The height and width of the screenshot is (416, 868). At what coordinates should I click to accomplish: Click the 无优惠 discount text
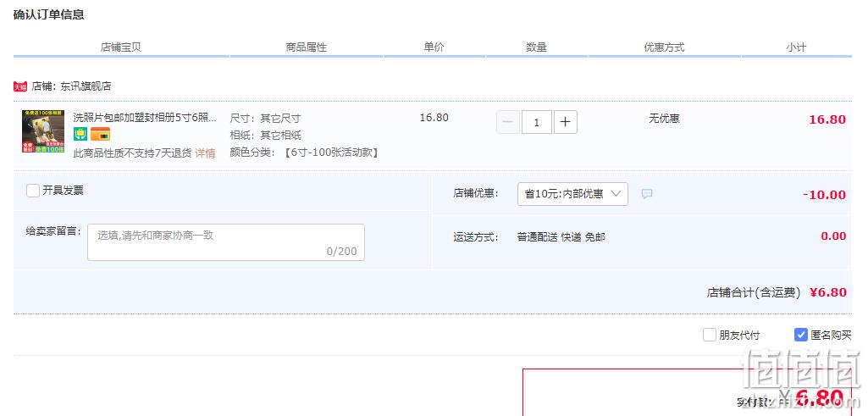pos(664,118)
